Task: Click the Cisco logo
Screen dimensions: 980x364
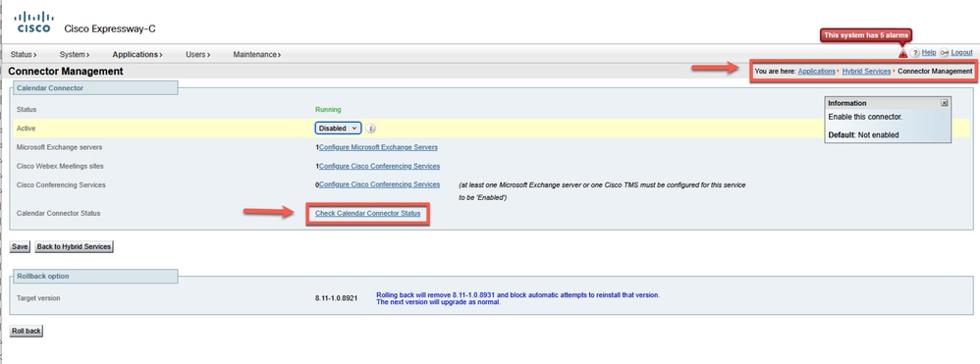Action: tap(33, 22)
